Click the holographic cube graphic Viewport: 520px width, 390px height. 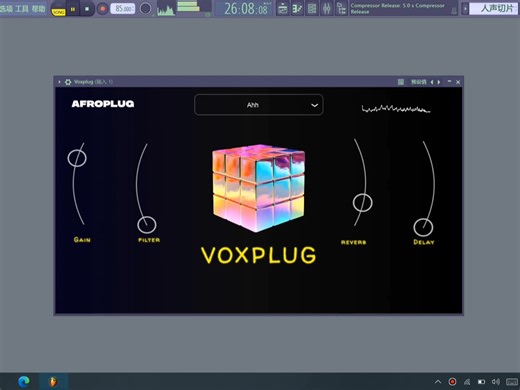[x=259, y=188]
